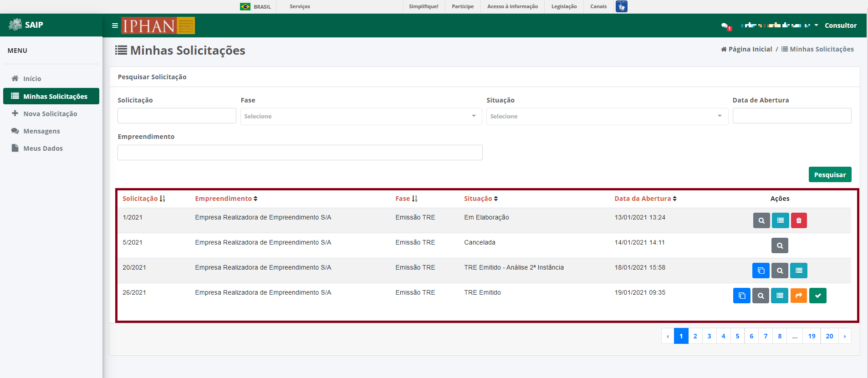Click the Cancelada status cell
The image size is (868, 378).
coord(480,242)
